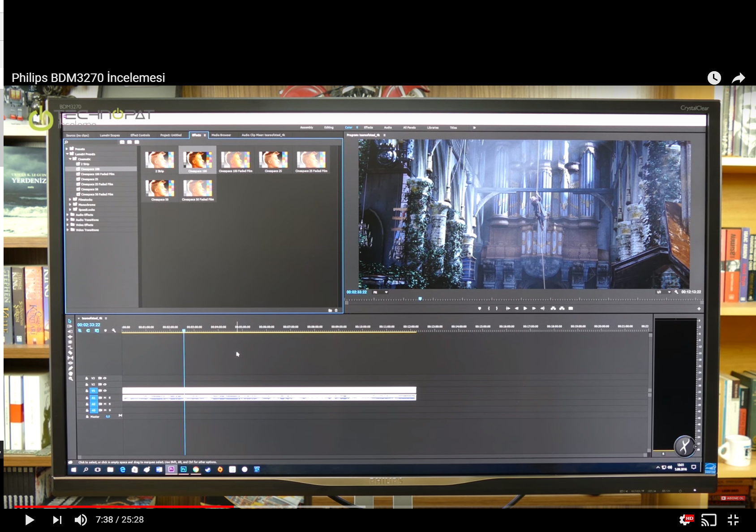This screenshot has height=532, width=756.
Task: Expand the Audio Effects folder
Action: point(67,215)
